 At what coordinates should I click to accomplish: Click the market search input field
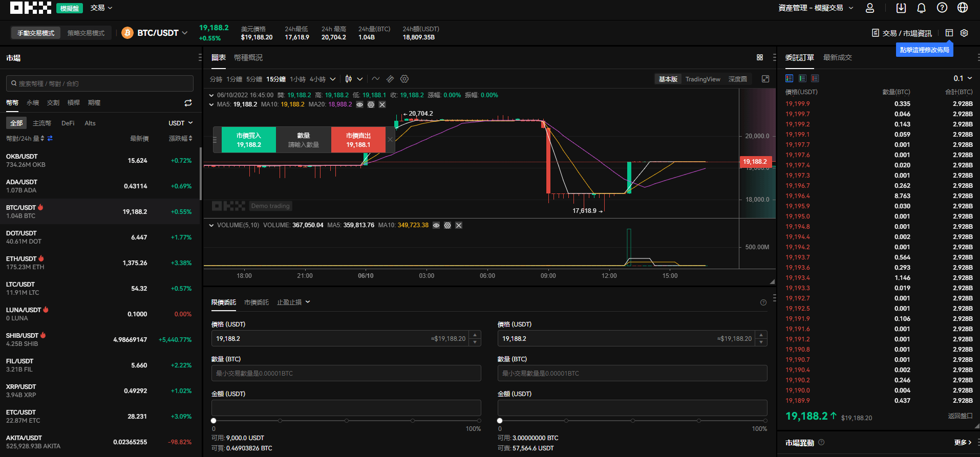coord(100,83)
